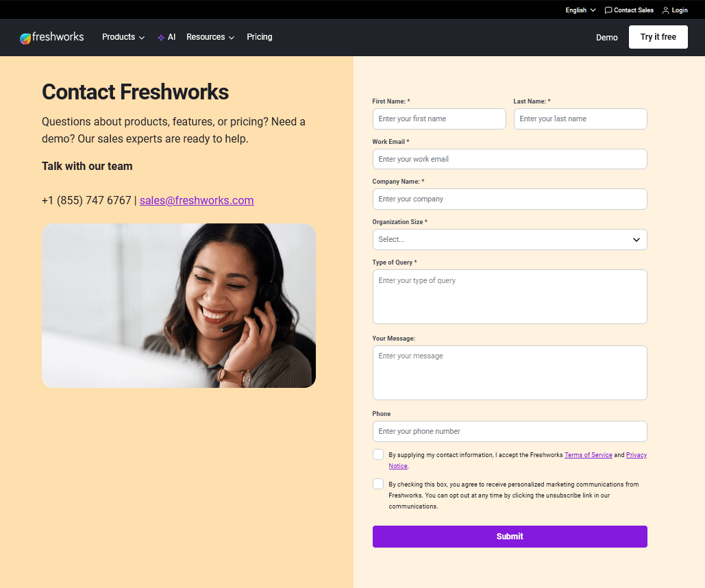Viewport: 705px width, 588px height.
Task: Tick the marketing communications checkbox
Action: [378, 484]
